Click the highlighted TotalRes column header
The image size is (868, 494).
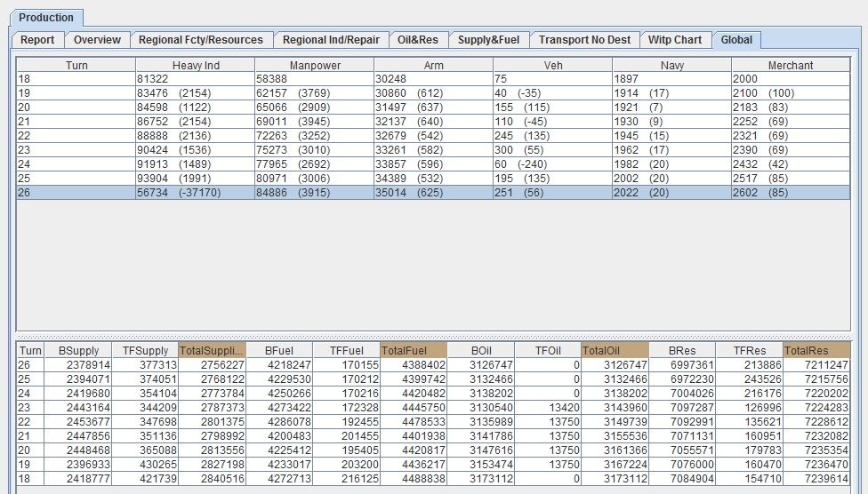pos(817,350)
